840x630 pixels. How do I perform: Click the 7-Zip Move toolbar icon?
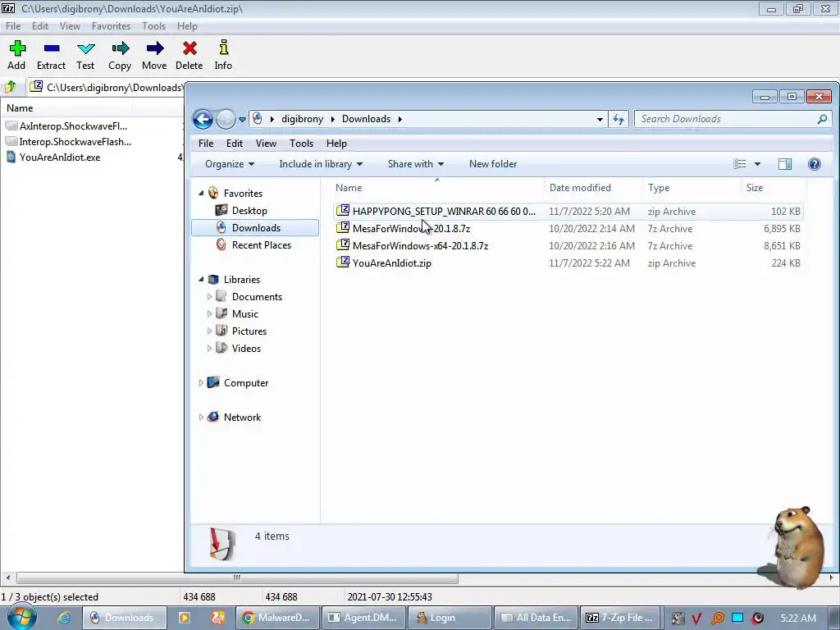coord(154,48)
